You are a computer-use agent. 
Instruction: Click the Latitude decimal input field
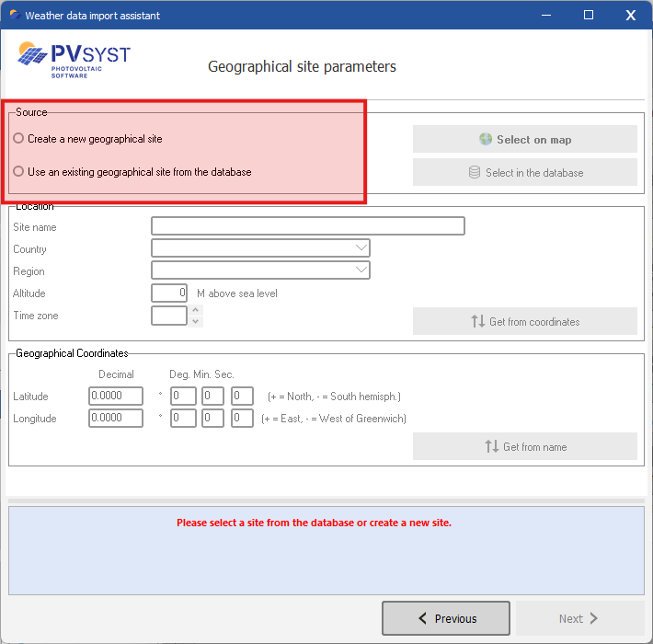pyautogui.click(x=116, y=397)
